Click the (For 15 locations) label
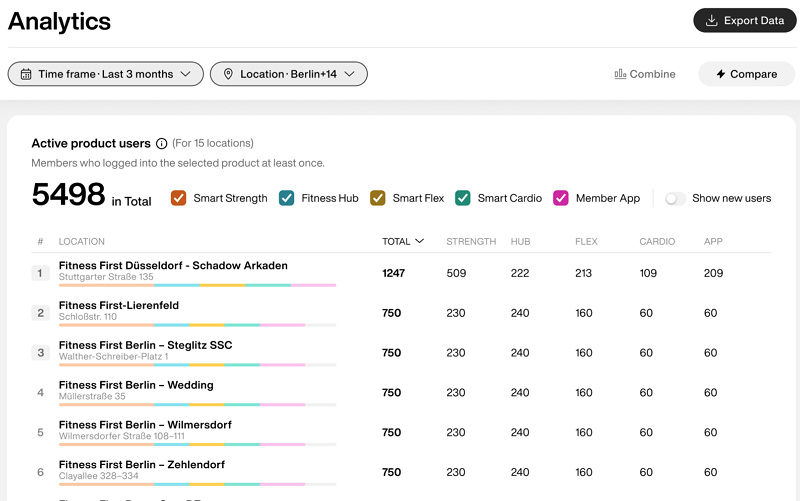The height and width of the screenshot is (501, 800). click(213, 143)
